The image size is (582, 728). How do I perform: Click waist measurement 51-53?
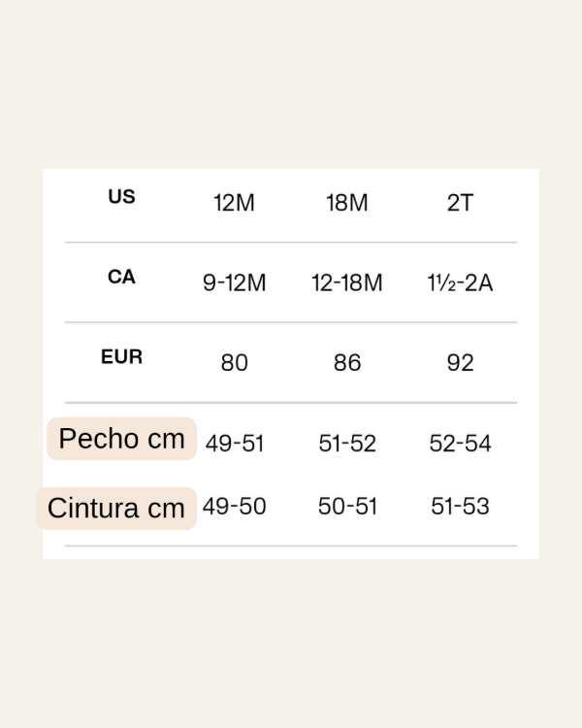click(460, 507)
